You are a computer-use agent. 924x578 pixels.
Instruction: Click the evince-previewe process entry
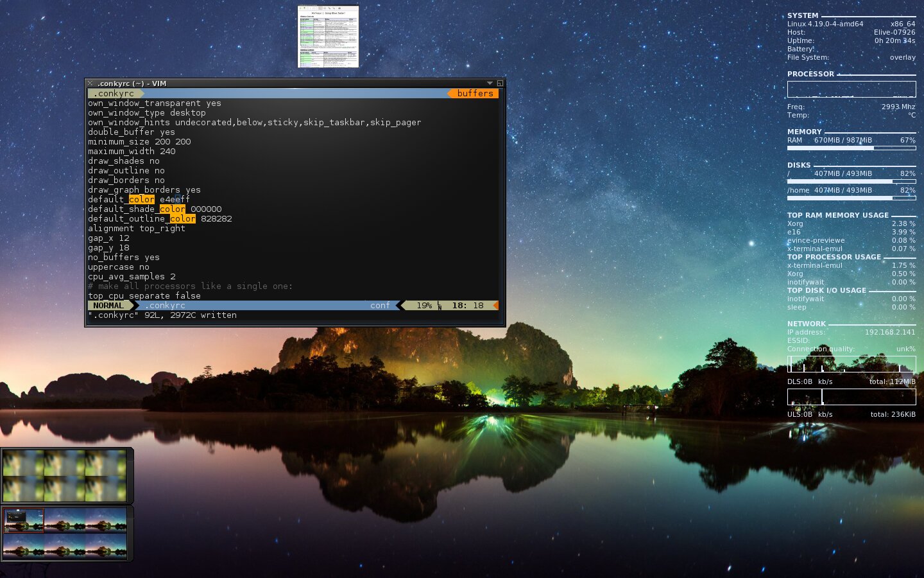tap(816, 240)
